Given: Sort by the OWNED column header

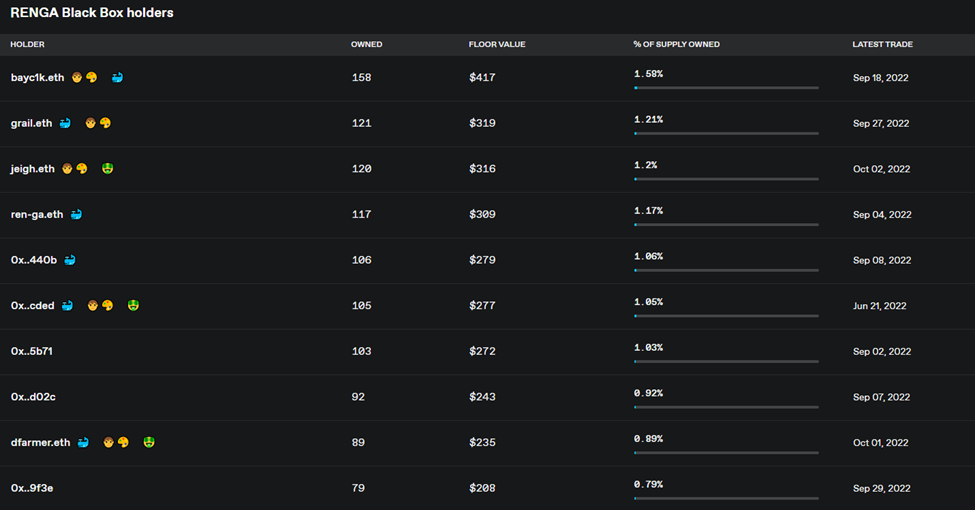Looking at the screenshot, I should [x=366, y=44].
